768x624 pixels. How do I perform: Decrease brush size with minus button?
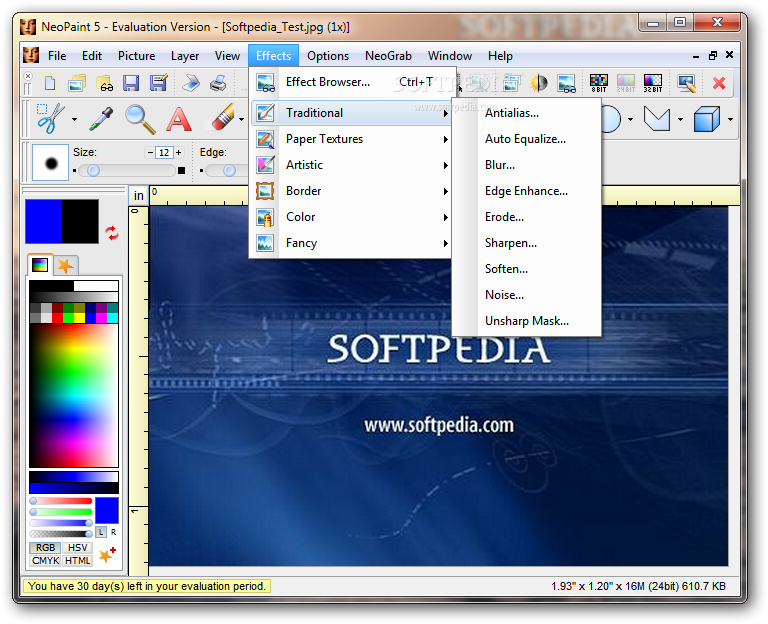pos(150,152)
